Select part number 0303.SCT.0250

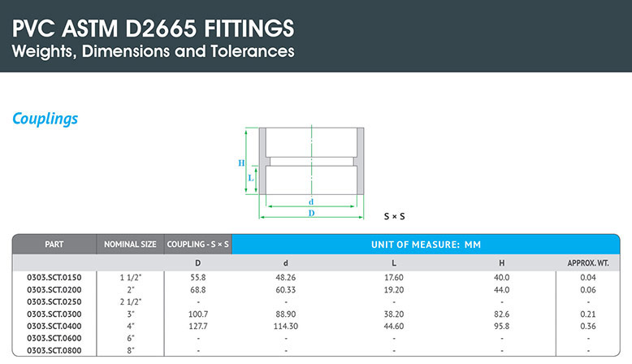54,302
